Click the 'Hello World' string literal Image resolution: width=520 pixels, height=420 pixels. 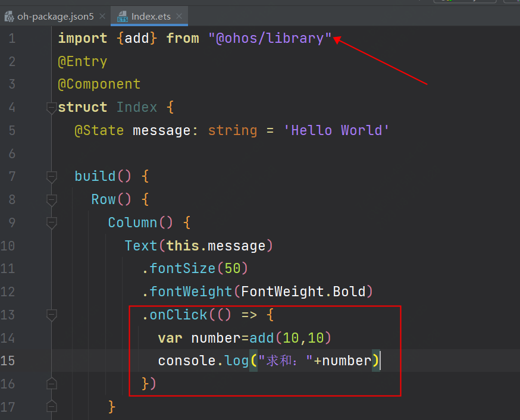(336, 131)
